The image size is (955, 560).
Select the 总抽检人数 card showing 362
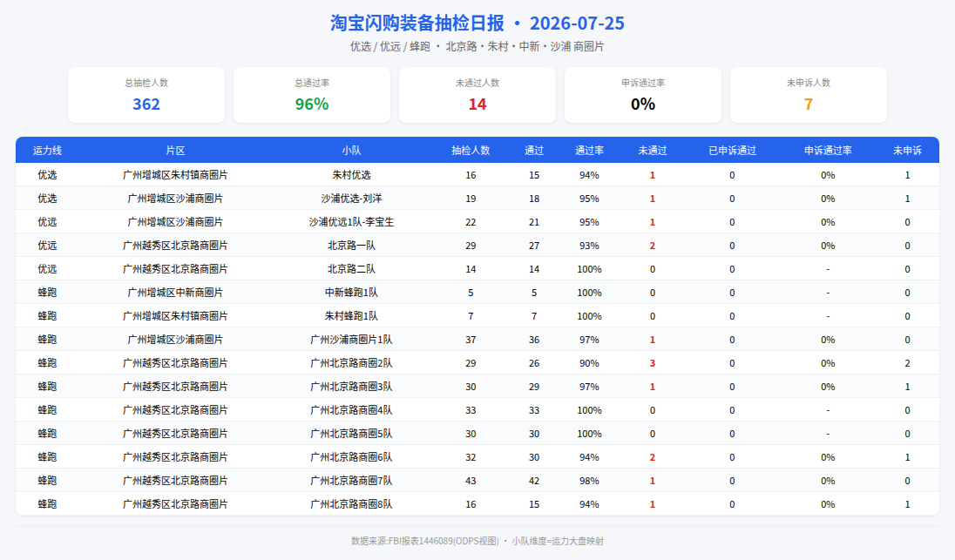146,95
